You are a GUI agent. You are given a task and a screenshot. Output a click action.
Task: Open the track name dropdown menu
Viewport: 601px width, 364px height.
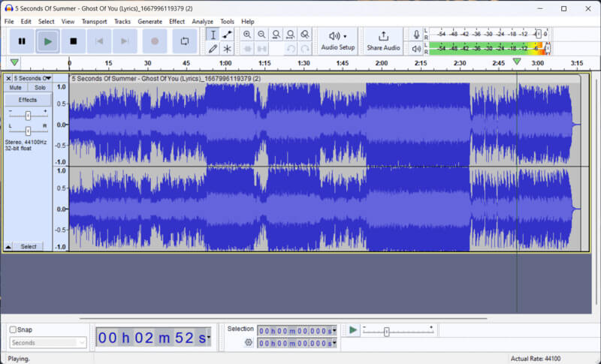(x=32, y=78)
